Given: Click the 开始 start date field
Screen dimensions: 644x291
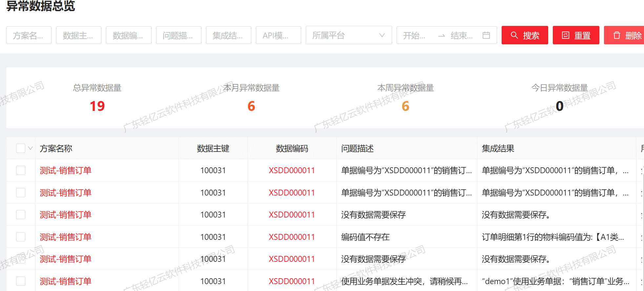Looking at the screenshot, I should (414, 35).
